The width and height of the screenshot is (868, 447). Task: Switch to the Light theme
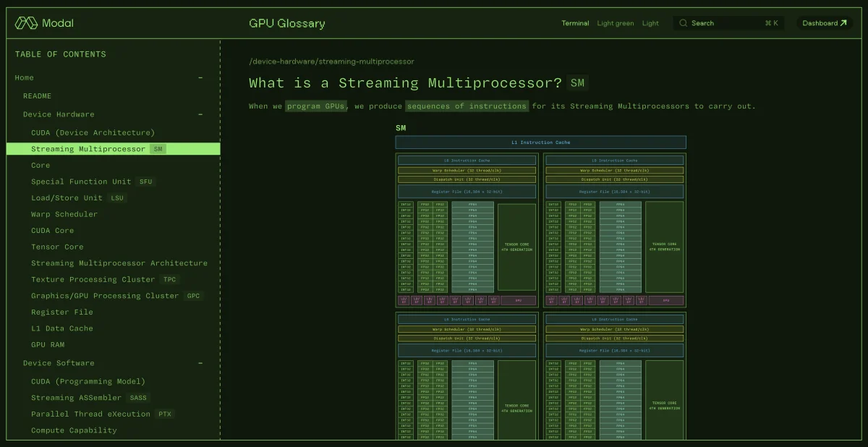coord(650,23)
